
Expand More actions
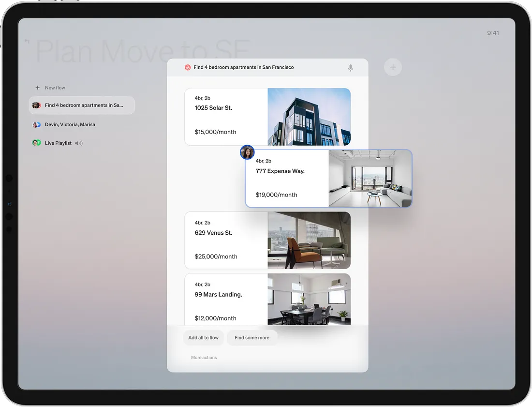204,358
